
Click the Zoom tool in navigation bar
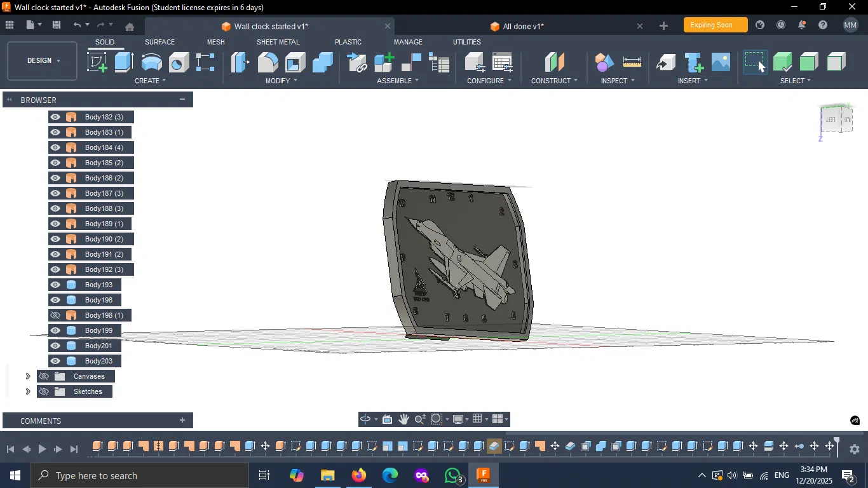(420, 419)
